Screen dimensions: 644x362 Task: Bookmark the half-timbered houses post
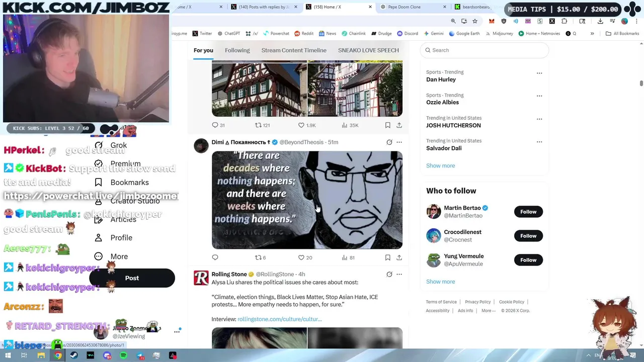tap(387, 125)
